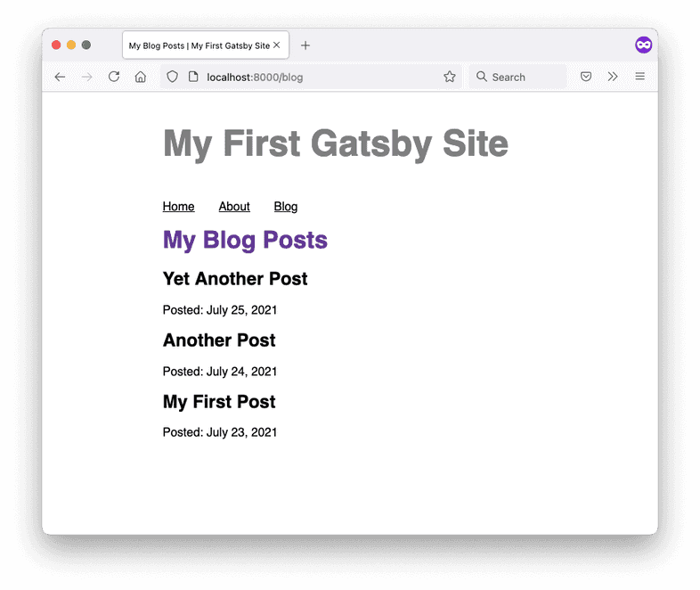Screen dimensions: 700x590
Task: Open the private browsing mask icon
Action: pos(643,45)
